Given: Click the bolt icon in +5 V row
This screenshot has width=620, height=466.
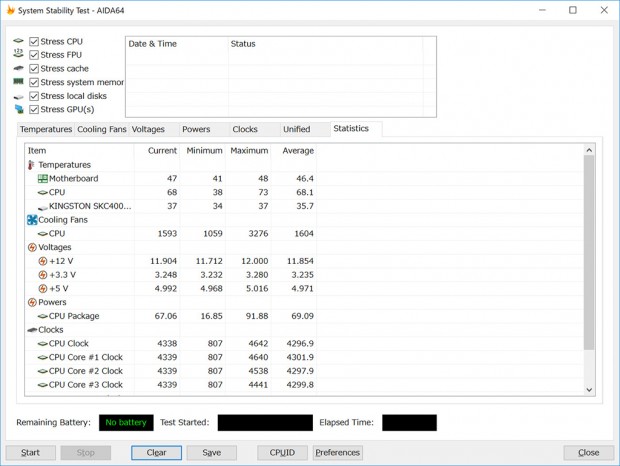Looking at the screenshot, I should 43,289.
